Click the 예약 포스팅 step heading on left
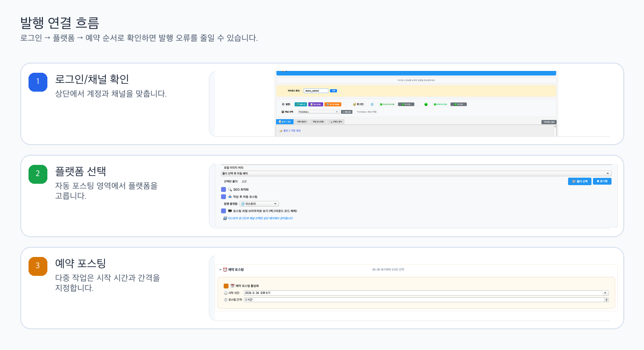 click(80, 263)
